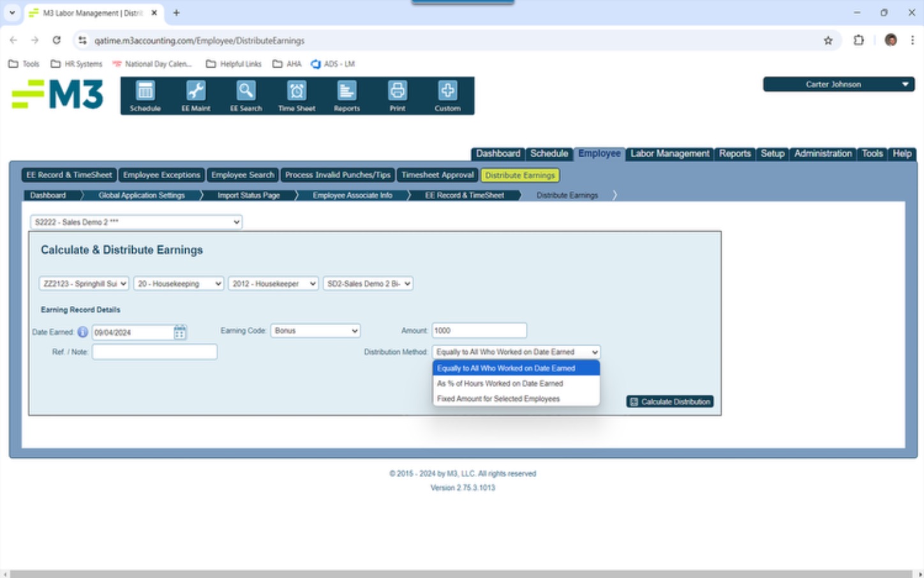This screenshot has height=578, width=924.
Task: Go back to the previous page
Action: [13, 40]
